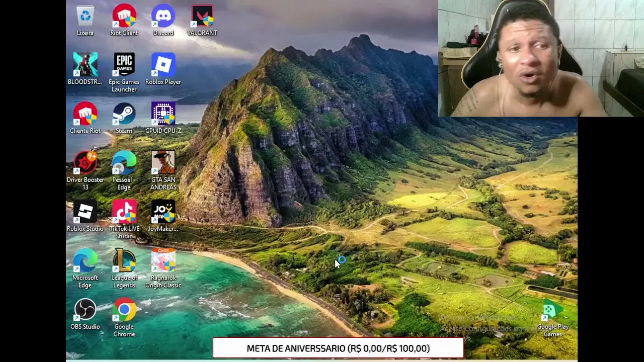Open the Microsoft Edge desktop icon
Viewport: 644px width, 362px height.
coord(85,268)
